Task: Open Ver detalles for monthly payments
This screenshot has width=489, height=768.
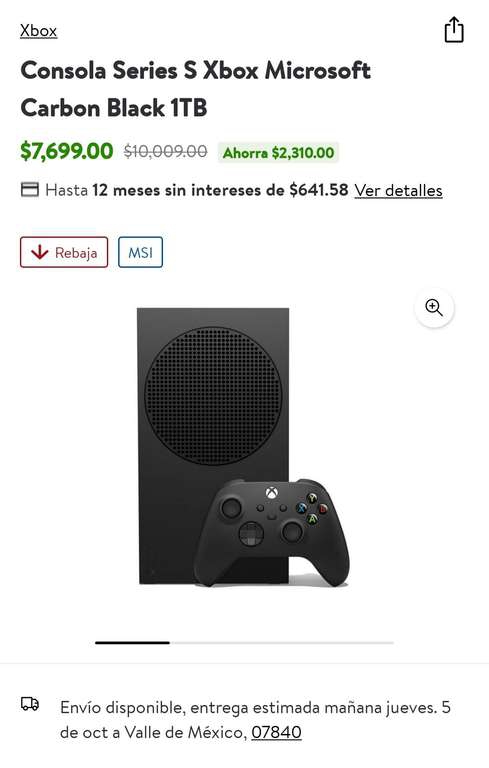Action: [x=398, y=190]
